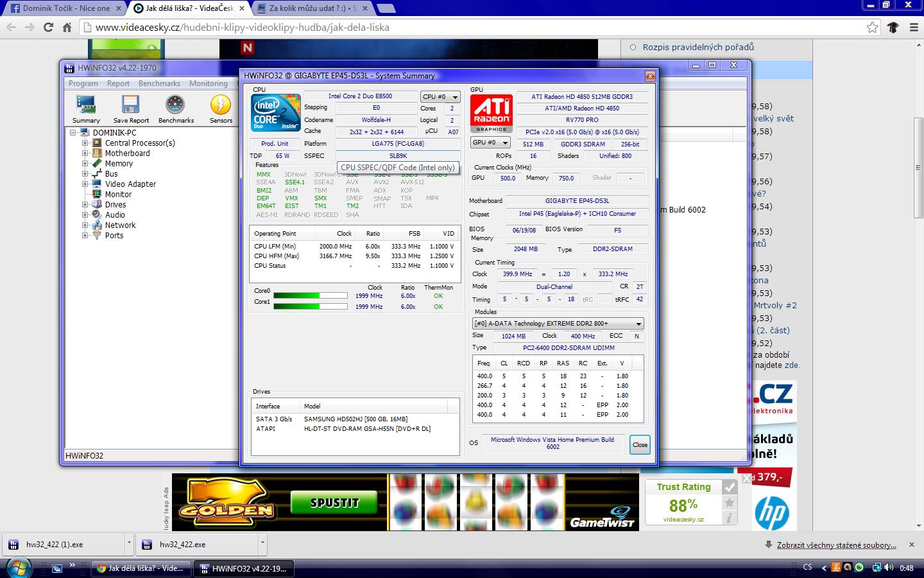Open the Monitoring menu
This screenshot has height=578, width=924.
tap(208, 83)
